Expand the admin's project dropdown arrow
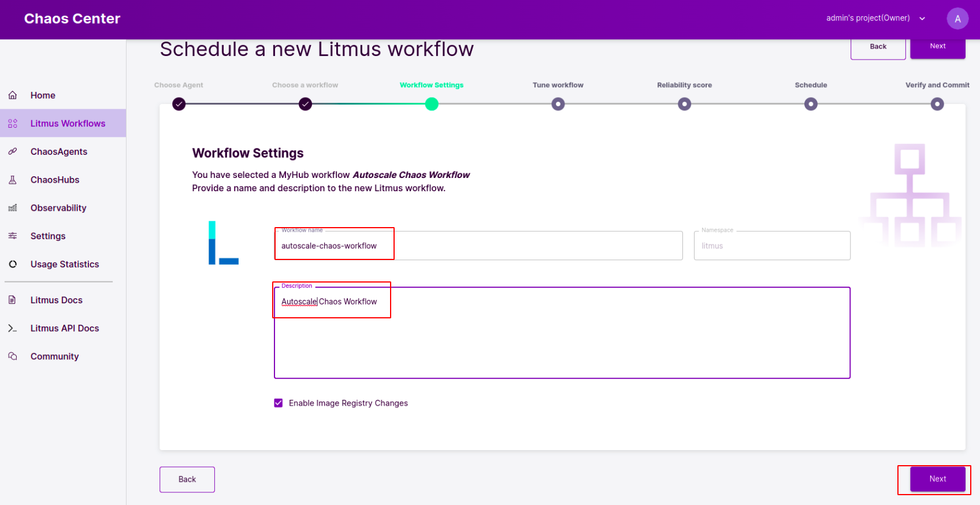The width and height of the screenshot is (980, 505). [922, 18]
